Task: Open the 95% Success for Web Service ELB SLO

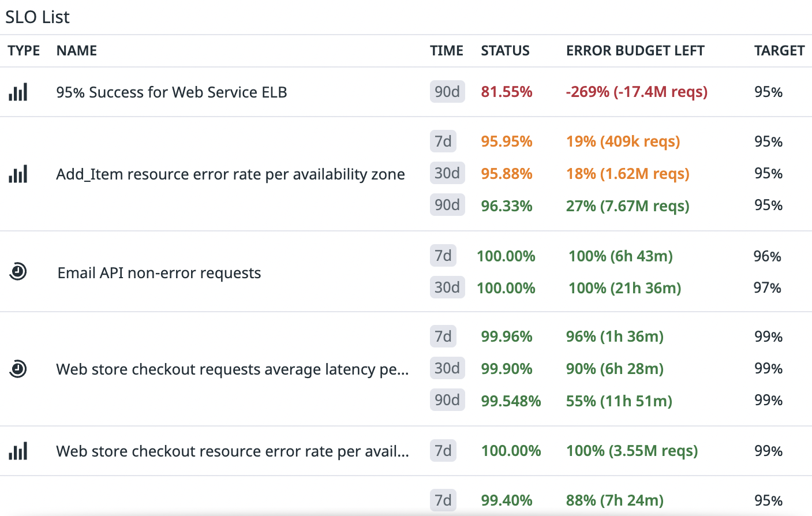Action: 171,92
